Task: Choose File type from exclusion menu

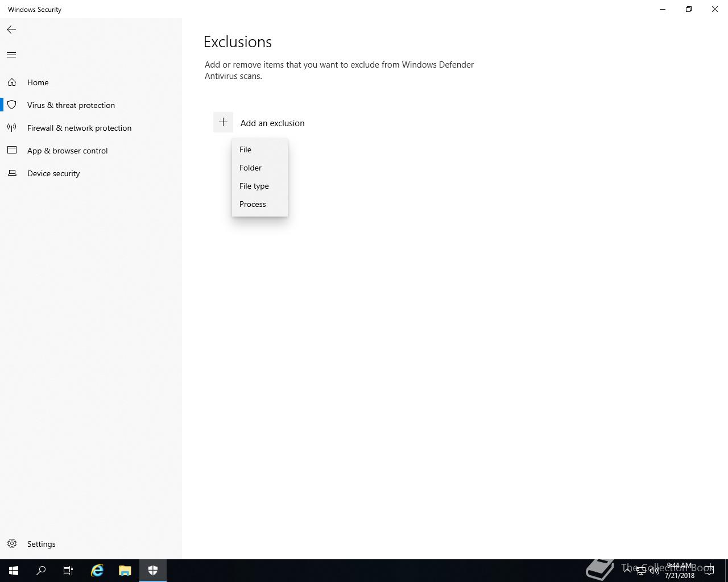Action: [260, 186]
